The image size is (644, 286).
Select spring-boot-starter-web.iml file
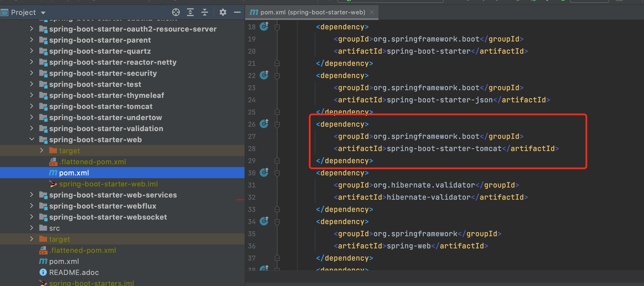[x=122, y=184]
